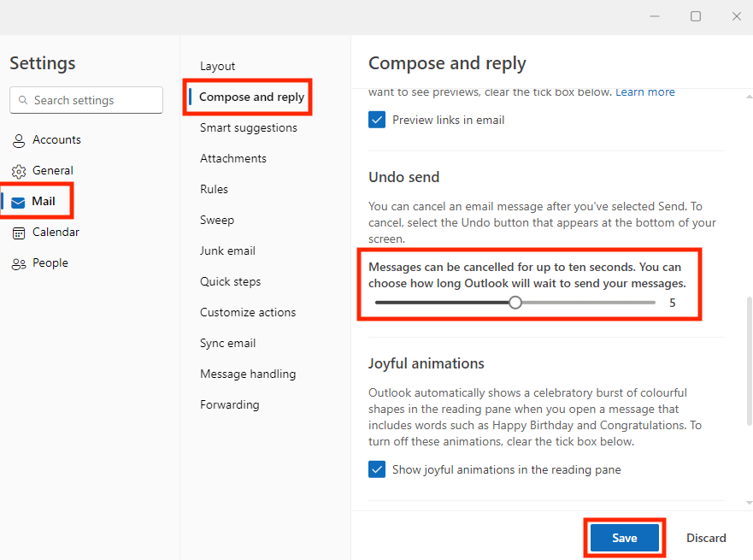The image size is (753, 560).
Task: Click the search magnifier in Search settings
Action: 23,100
